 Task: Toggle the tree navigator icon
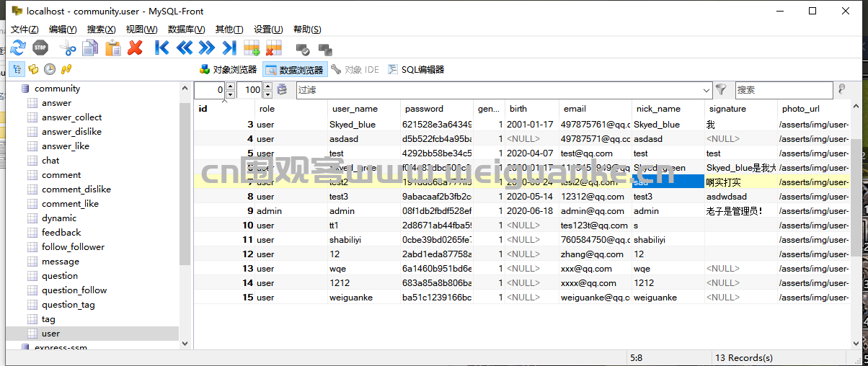pos(16,69)
